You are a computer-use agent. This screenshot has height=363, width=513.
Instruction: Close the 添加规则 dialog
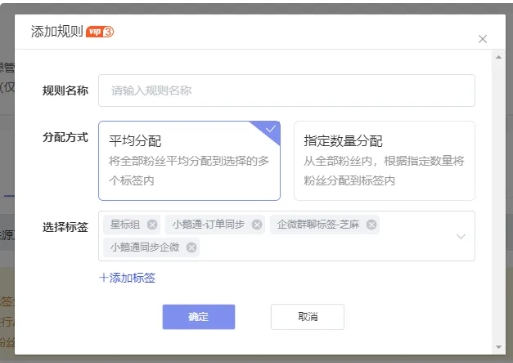483,39
